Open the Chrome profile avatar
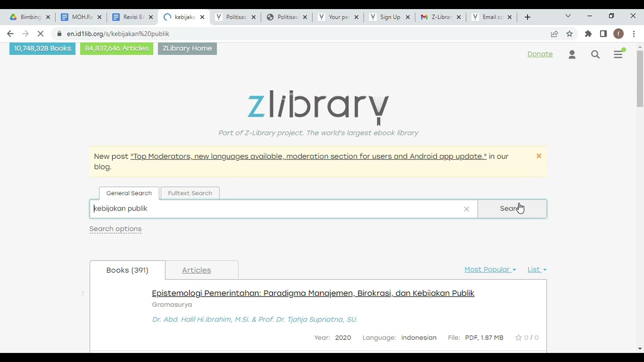The height and width of the screenshot is (362, 644). click(x=619, y=34)
